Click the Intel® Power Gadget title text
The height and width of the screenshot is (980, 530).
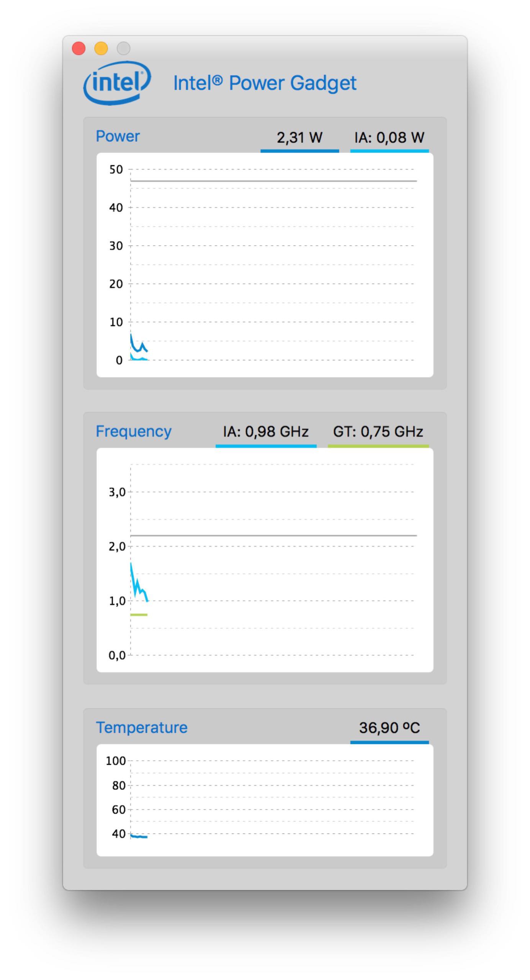(265, 83)
